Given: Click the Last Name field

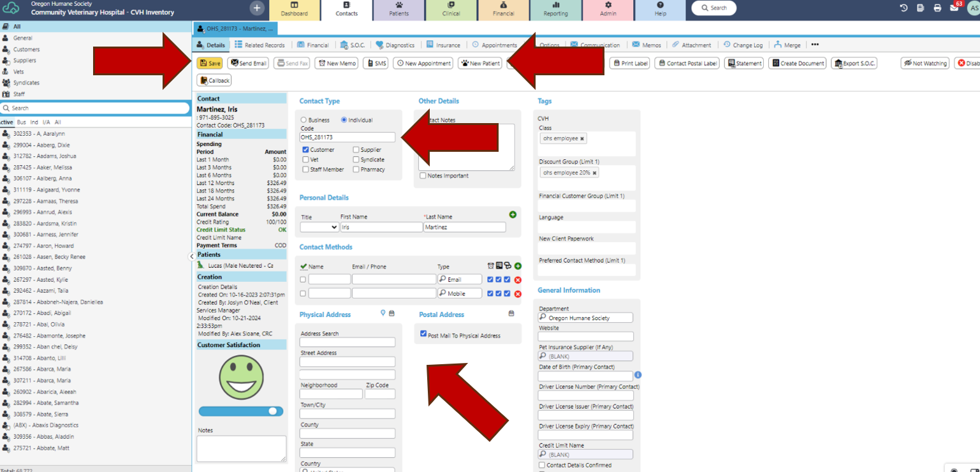Looking at the screenshot, I should click(465, 227).
